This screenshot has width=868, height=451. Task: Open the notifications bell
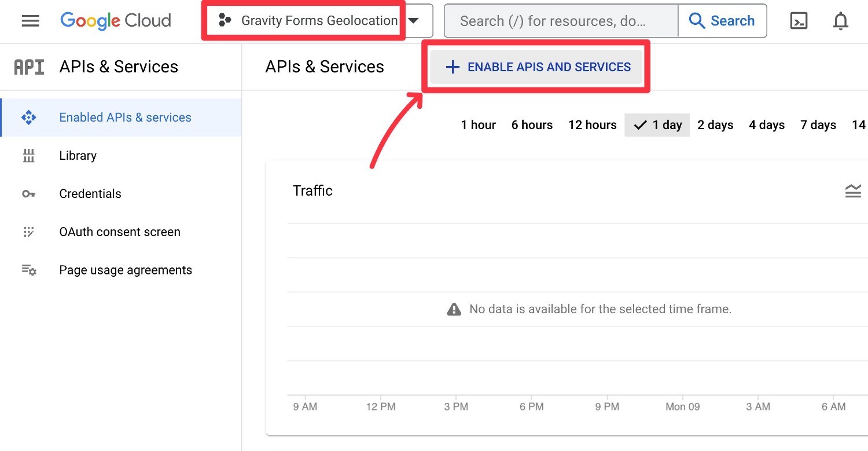(840, 21)
